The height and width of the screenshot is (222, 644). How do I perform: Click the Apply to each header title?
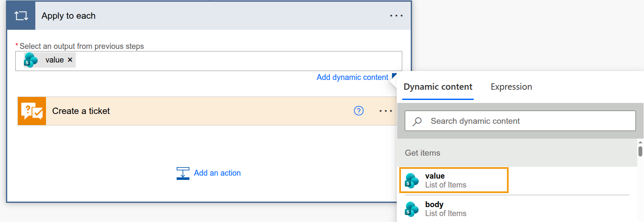(69, 16)
